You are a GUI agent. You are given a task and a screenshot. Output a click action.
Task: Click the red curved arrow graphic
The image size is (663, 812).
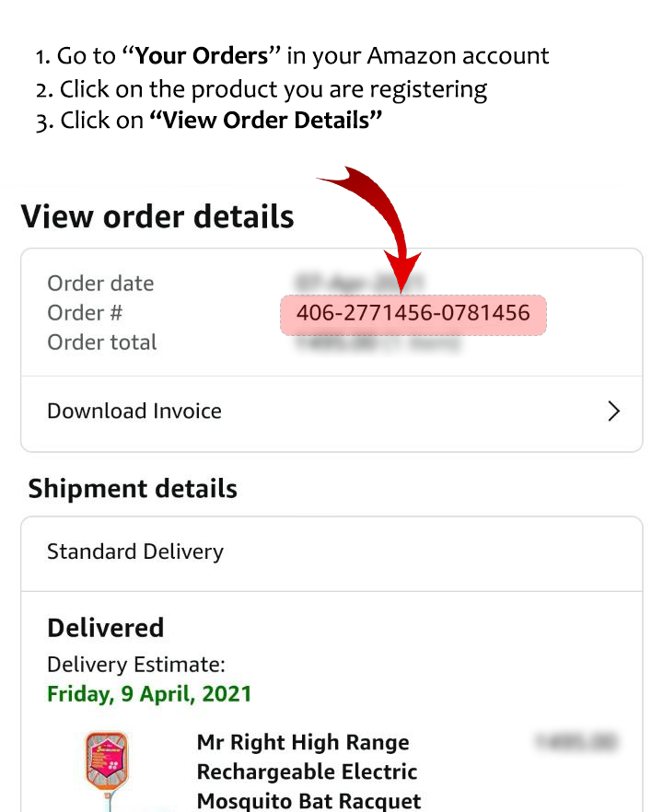point(375,228)
